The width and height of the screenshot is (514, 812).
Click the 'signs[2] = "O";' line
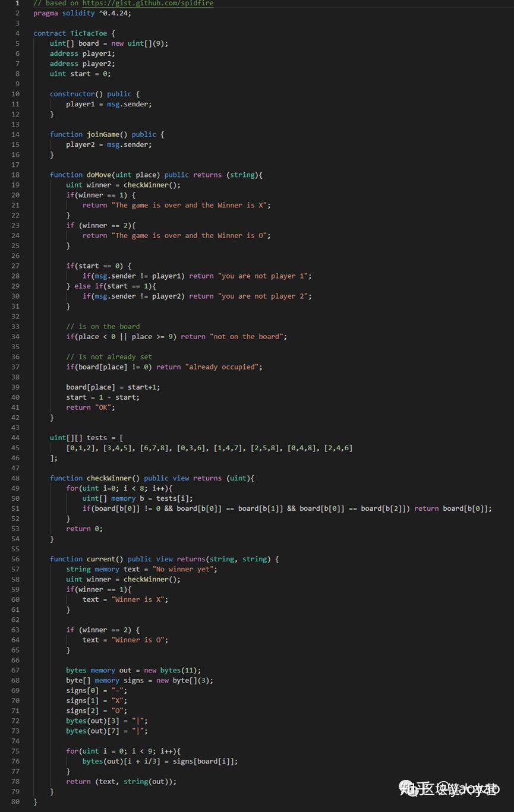point(97,710)
